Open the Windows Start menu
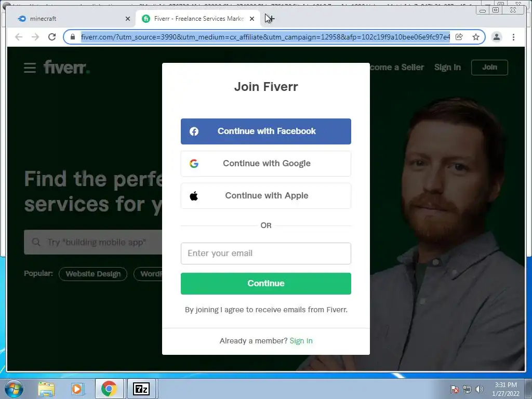 click(x=14, y=389)
